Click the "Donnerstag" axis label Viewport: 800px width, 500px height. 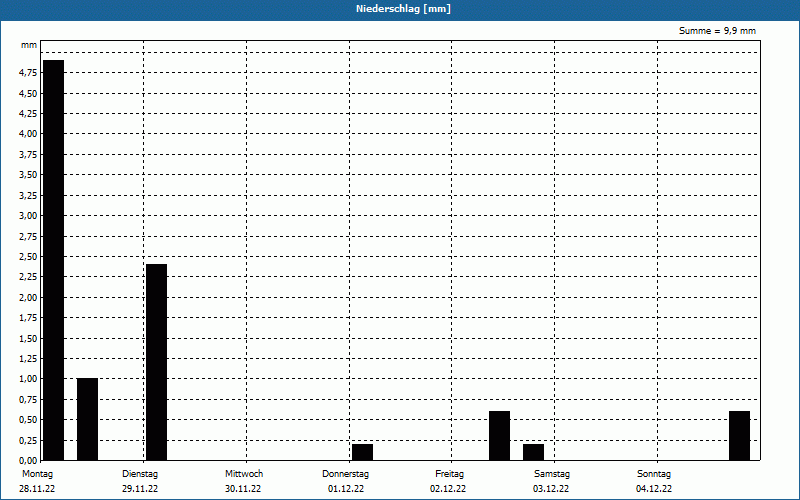(x=345, y=474)
